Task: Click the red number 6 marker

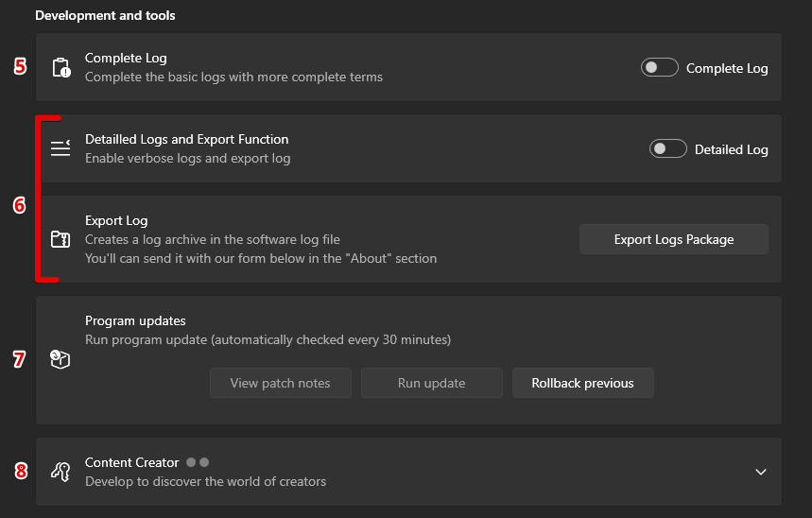Action: (x=20, y=205)
